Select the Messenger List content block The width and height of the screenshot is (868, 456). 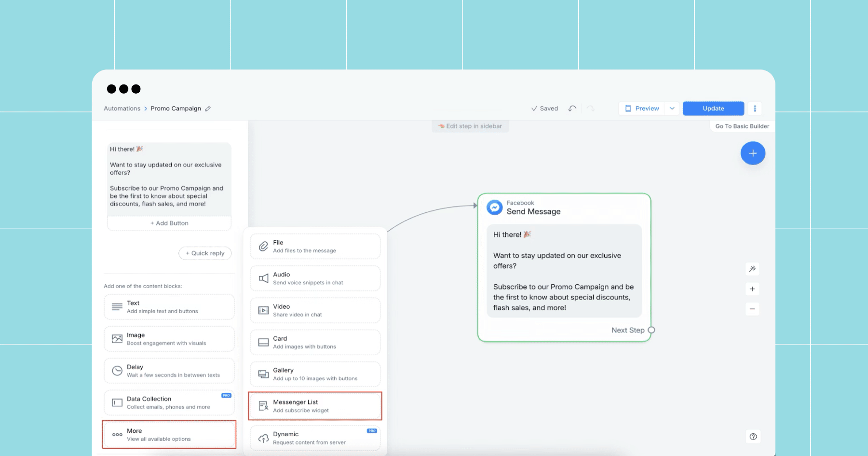(x=315, y=406)
